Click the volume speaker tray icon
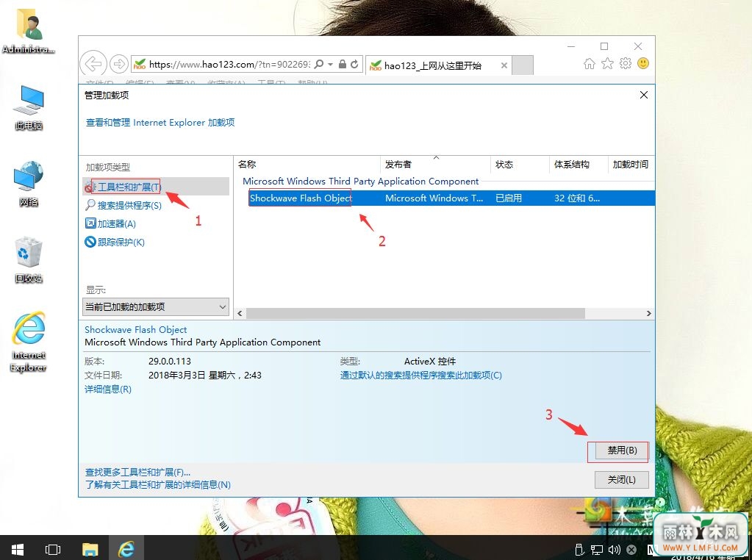Viewport: 752px width, 560px height. point(614,550)
